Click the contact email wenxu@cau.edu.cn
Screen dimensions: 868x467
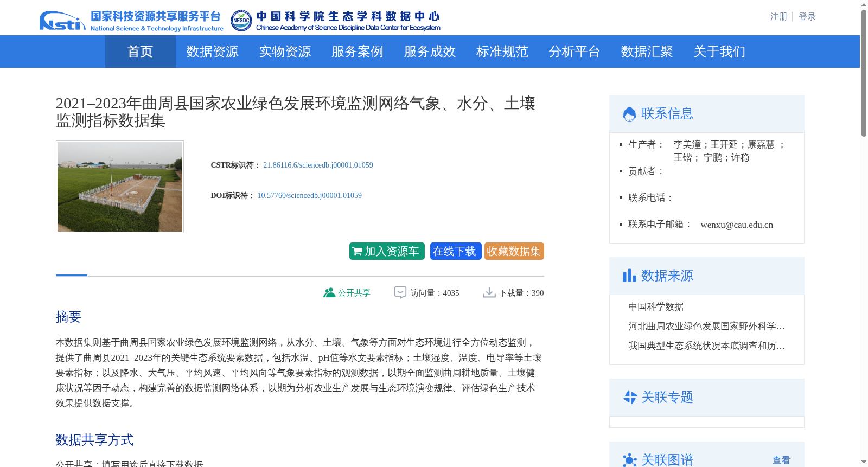point(737,225)
